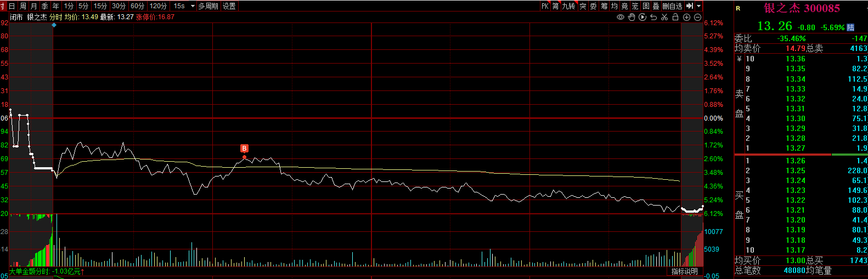Select the scissors cut tool
Viewport: 868px width, 279px height.
(664, 17)
